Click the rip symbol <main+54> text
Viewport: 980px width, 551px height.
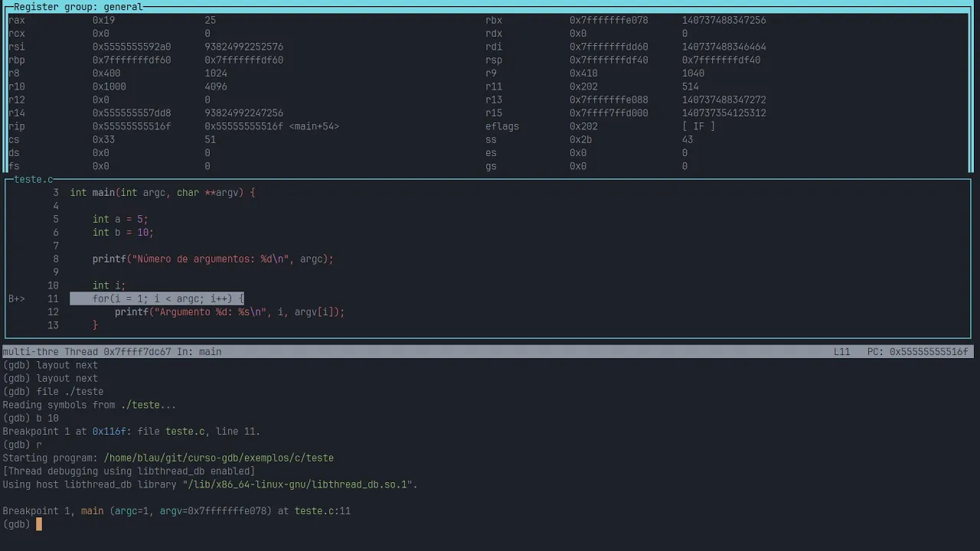point(314,126)
